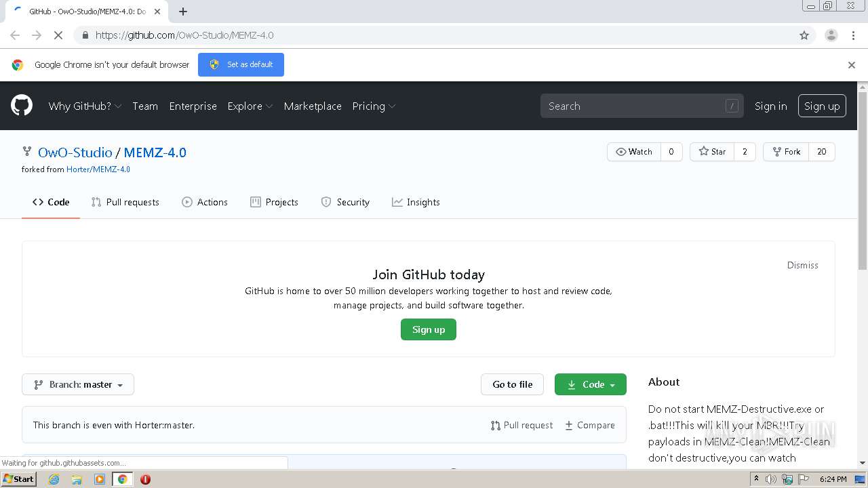Viewport: 868px width, 488px height.
Task: Open the GitHub Octocat logo homepage
Action: tap(22, 106)
